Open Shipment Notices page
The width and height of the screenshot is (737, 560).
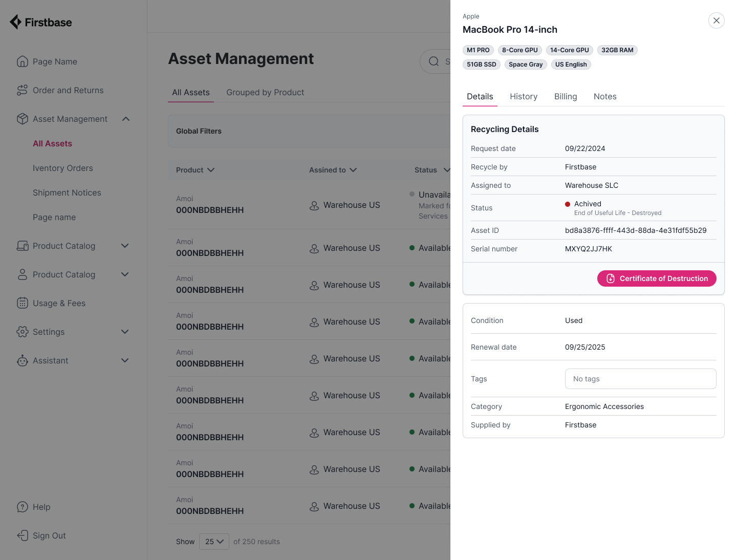[67, 192]
